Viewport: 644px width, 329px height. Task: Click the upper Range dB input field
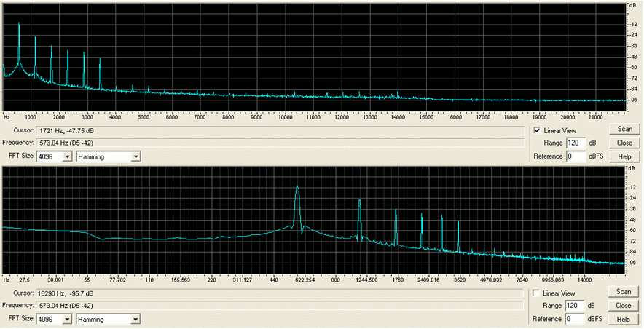(x=576, y=143)
